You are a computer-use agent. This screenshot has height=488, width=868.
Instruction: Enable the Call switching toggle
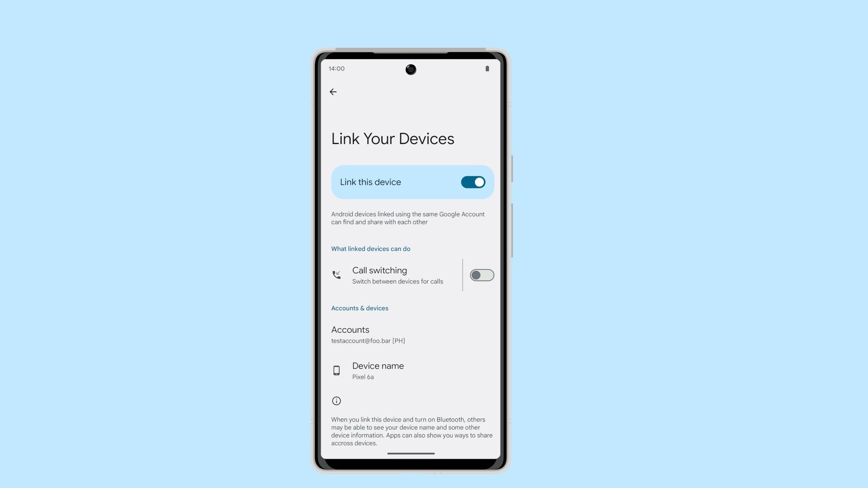tap(482, 275)
